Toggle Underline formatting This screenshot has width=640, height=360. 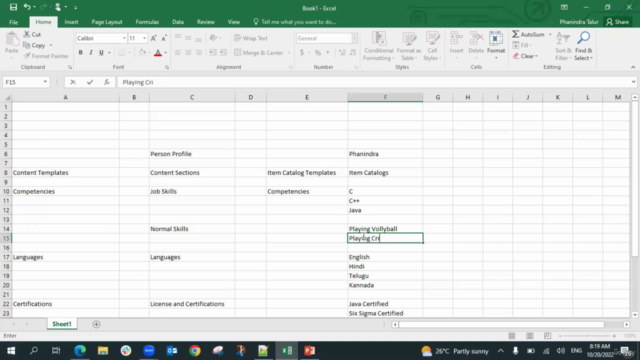click(101, 53)
